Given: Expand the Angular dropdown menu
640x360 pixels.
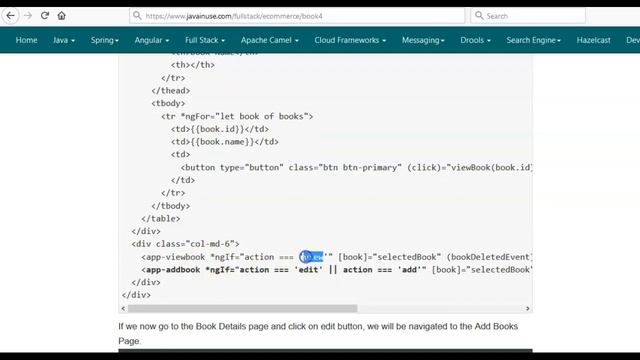Looking at the screenshot, I should (x=152, y=40).
